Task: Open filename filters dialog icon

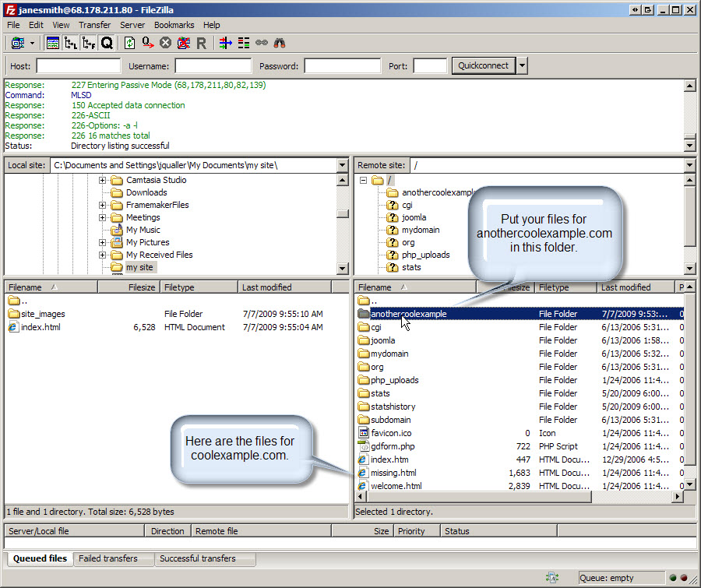Action: pos(225,43)
